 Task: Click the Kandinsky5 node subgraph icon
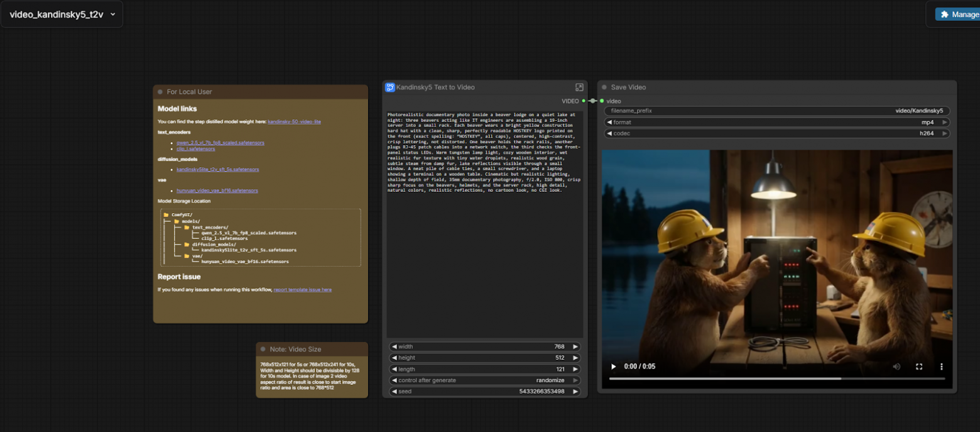[x=390, y=87]
